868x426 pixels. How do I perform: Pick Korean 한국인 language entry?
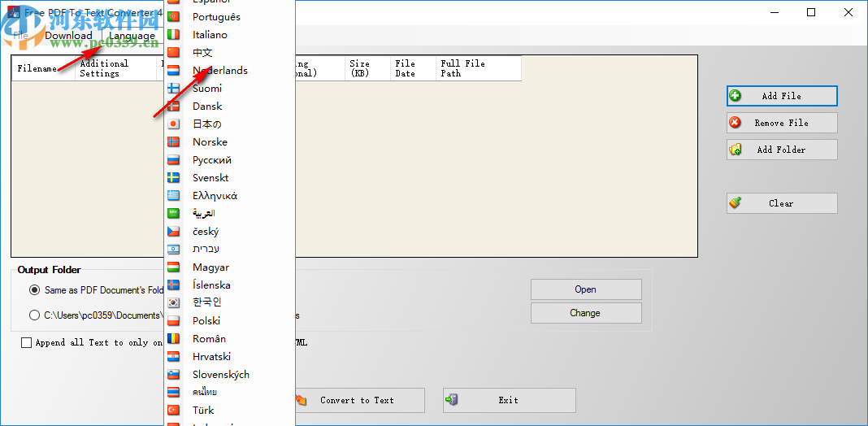point(230,303)
